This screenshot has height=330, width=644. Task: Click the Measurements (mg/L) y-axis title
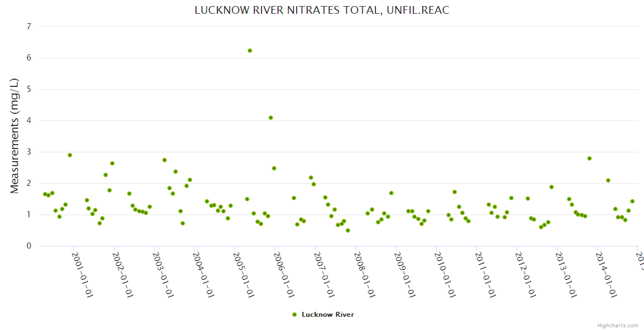click(x=15, y=136)
